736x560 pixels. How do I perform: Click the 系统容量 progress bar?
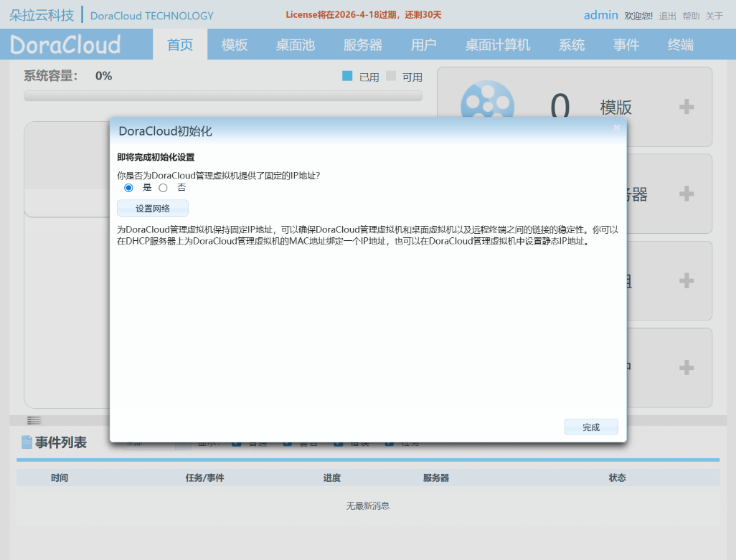pyautogui.click(x=223, y=95)
